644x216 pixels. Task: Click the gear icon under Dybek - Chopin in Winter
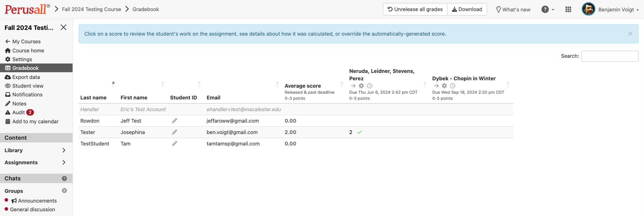click(444, 86)
